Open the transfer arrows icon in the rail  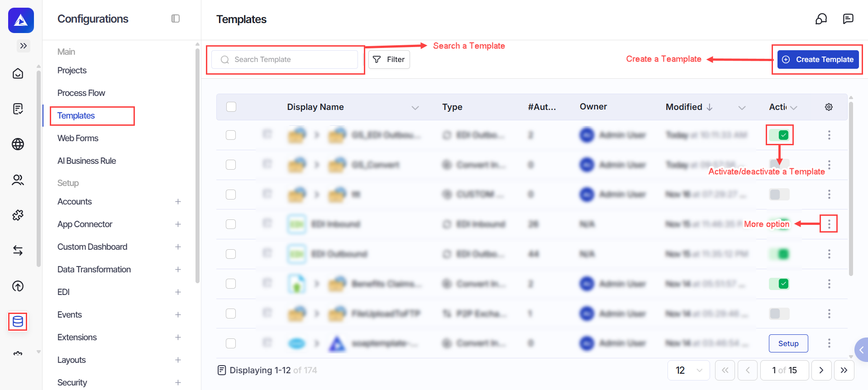click(18, 250)
